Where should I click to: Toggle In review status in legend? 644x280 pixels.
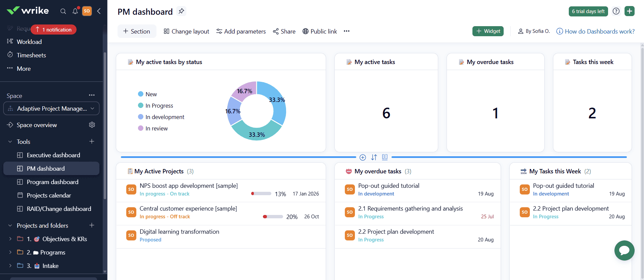(x=153, y=128)
